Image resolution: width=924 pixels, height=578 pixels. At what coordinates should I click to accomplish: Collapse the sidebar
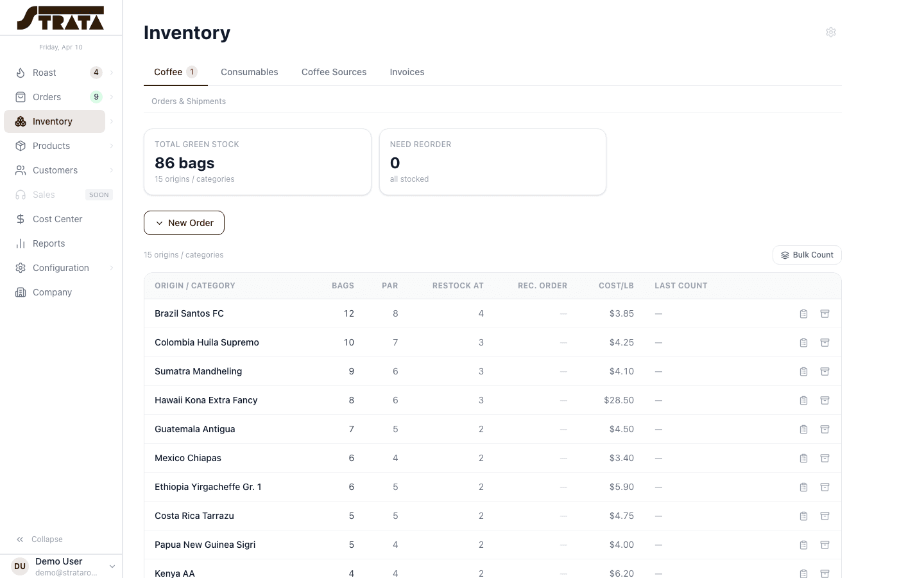point(38,539)
